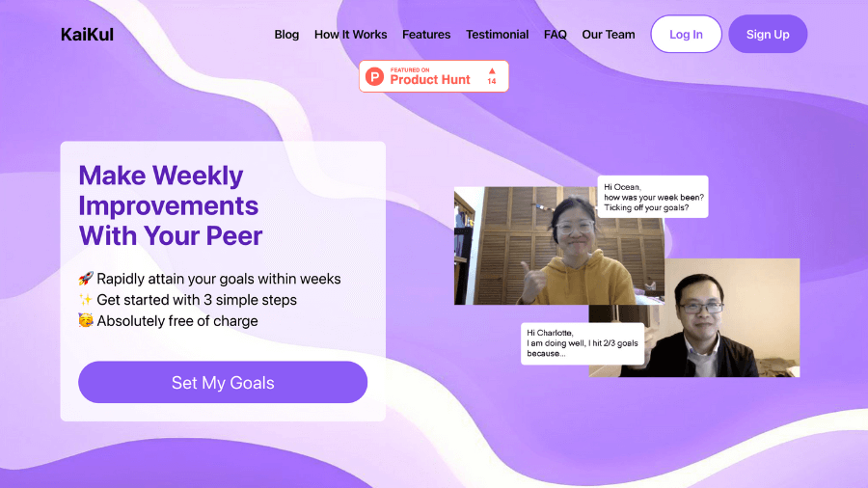Screen dimensions: 868x488
Task: Open the FAQ link
Action: [x=556, y=35]
